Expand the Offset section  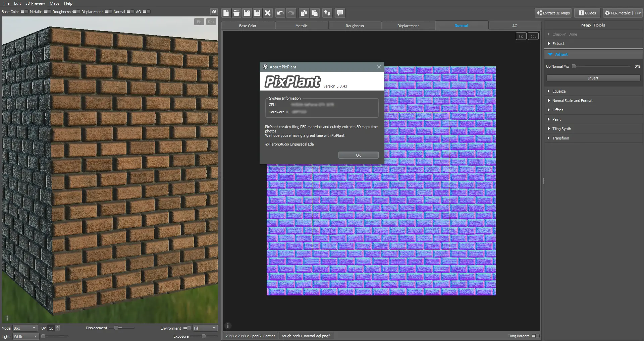[593, 110]
